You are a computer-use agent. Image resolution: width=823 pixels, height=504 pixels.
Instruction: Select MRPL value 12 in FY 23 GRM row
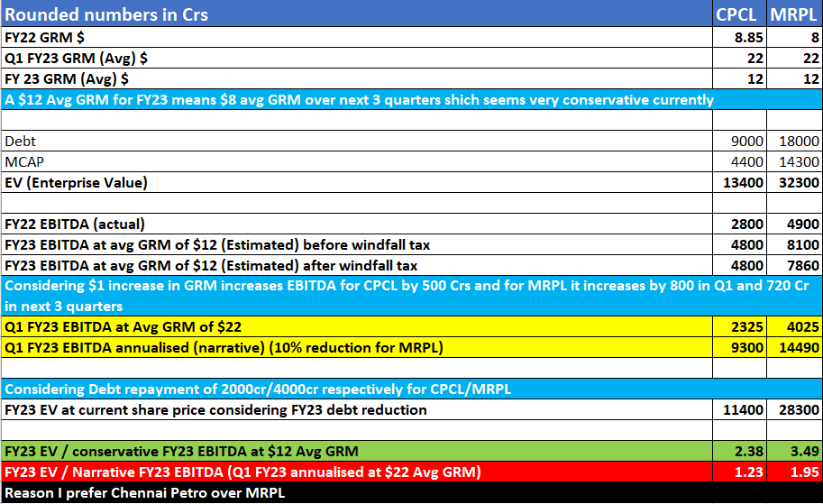point(794,78)
